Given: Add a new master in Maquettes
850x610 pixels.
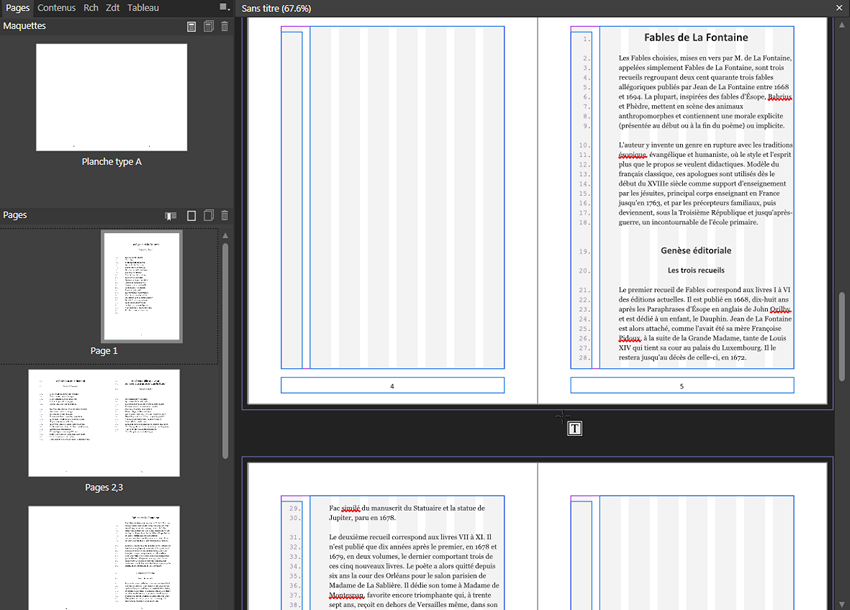Looking at the screenshot, I should point(191,26).
